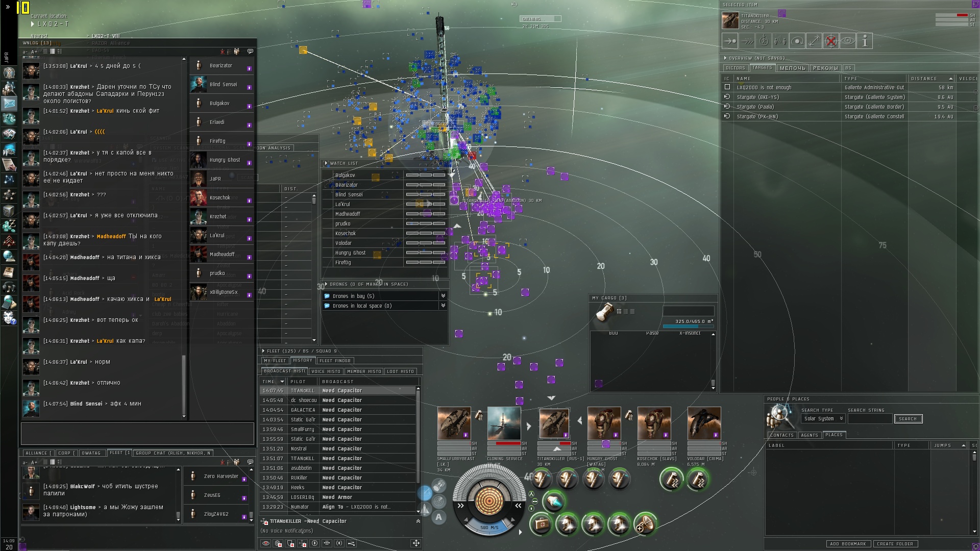Toggle checkbox icon for LXQ2000 is not enough
The height and width of the screenshot is (551, 980).
coord(727,87)
